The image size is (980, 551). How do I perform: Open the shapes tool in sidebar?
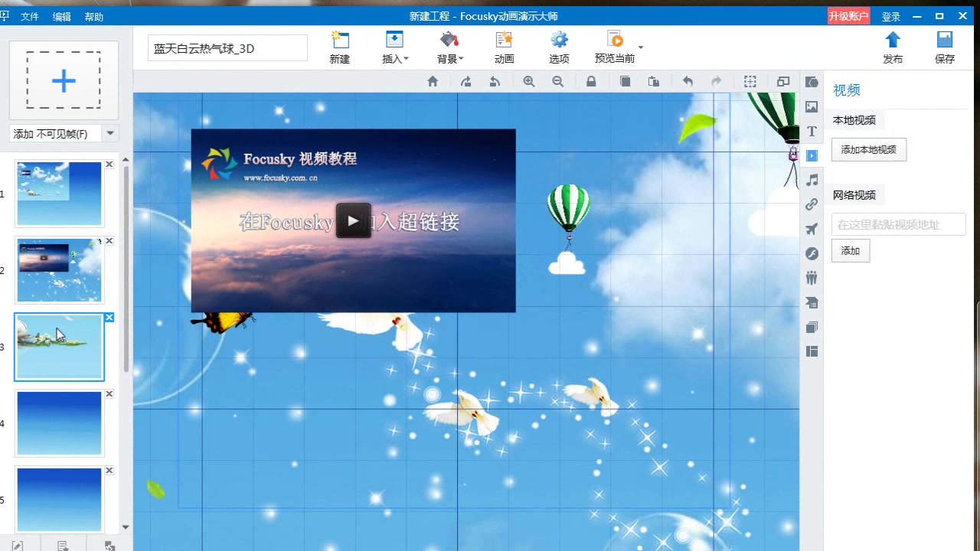pyautogui.click(x=812, y=83)
